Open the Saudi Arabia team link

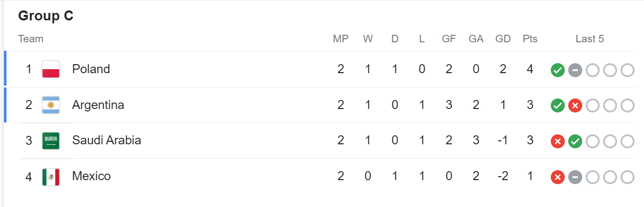pos(107,140)
